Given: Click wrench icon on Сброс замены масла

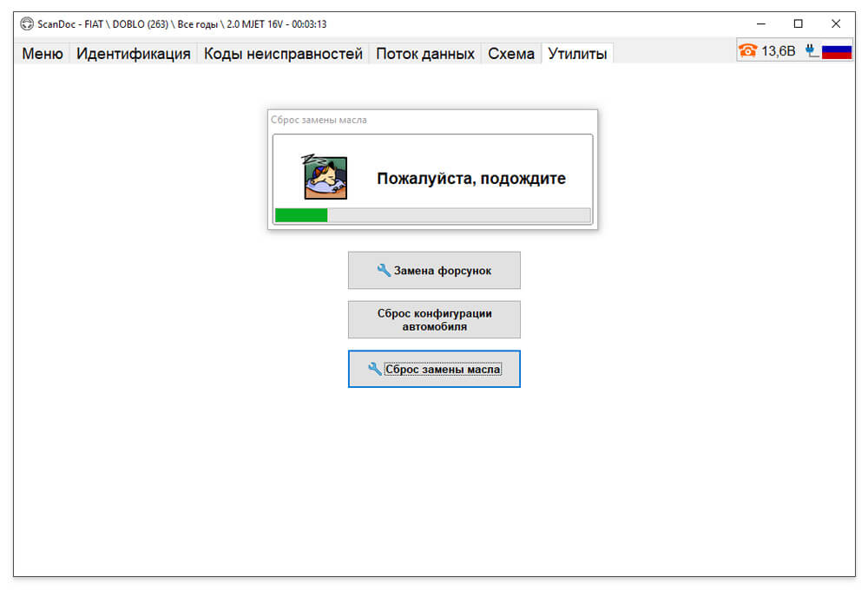Looking at the screenshot, I should pos(375,369).
